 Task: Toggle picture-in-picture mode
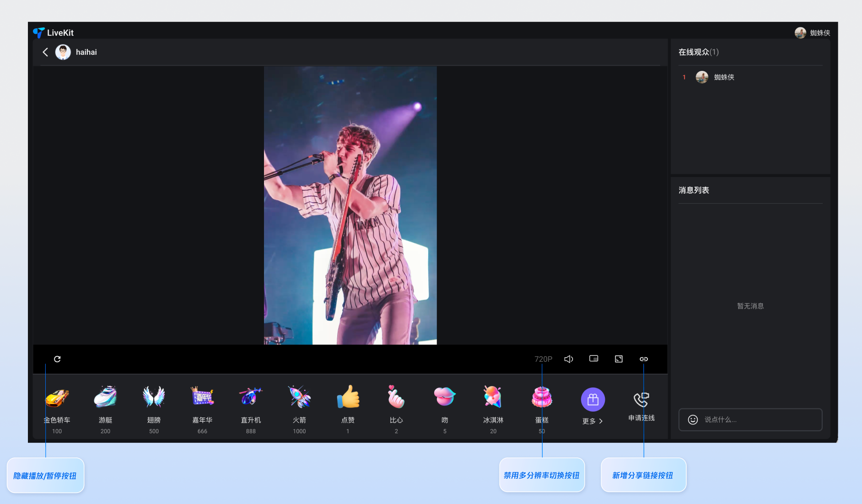(593, 359)
